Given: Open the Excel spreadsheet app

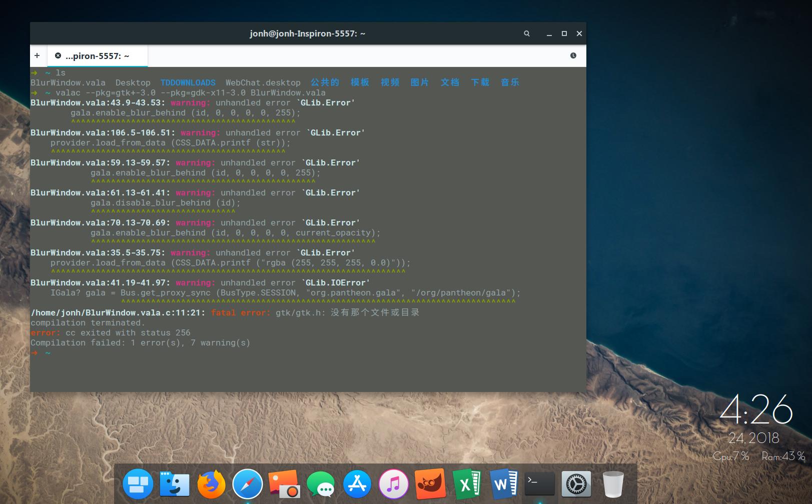Looking at the screenshot, I should [x=466, y=484].
